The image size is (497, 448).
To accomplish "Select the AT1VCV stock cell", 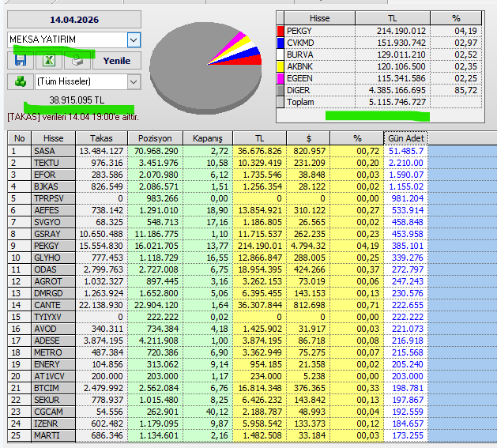I will coord(53,376).
